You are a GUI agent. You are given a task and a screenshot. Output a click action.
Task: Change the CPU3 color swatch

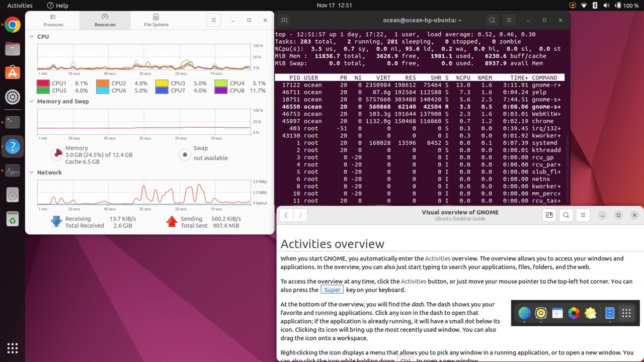click(x=162, y=83)
